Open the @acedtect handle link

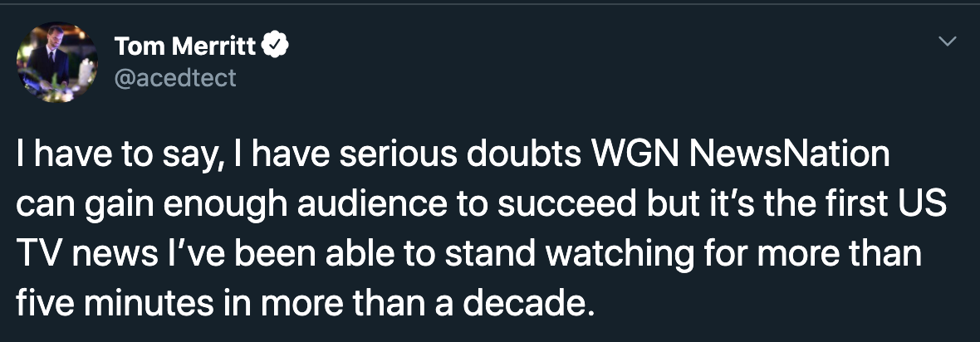click(x=175, y=77)
